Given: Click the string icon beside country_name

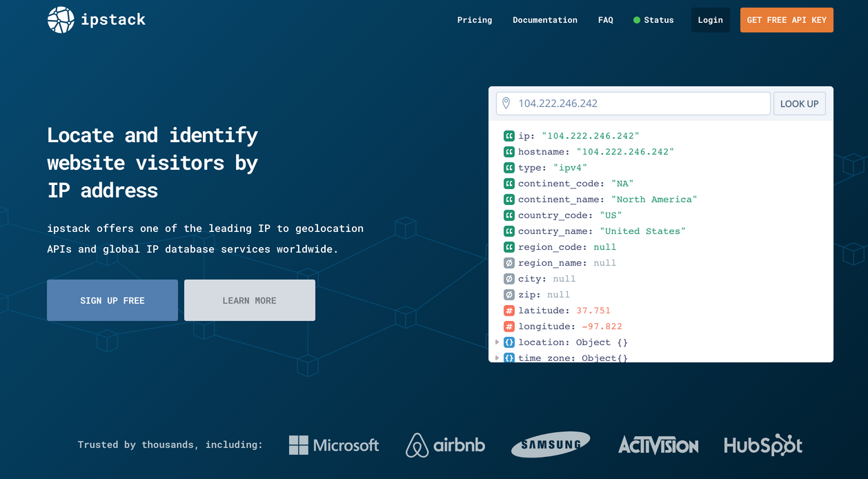Looking at the screenshot, I should pyautogui.click(x=509, y=231).
